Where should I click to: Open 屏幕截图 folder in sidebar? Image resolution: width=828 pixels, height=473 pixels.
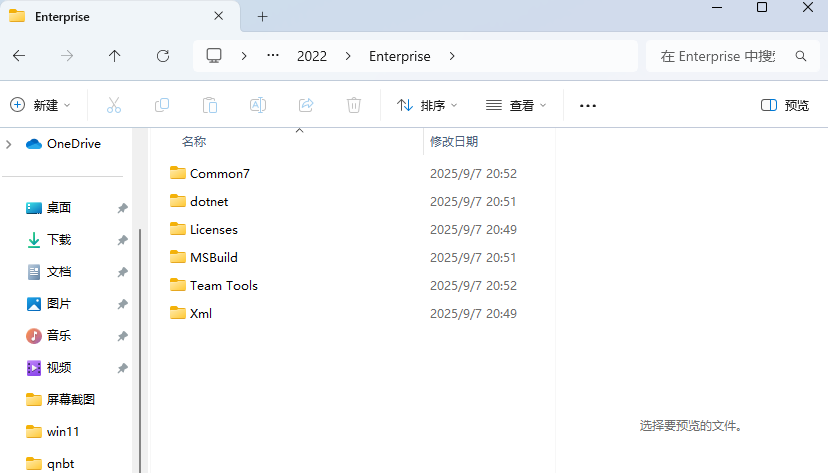(x=60, y=400)
